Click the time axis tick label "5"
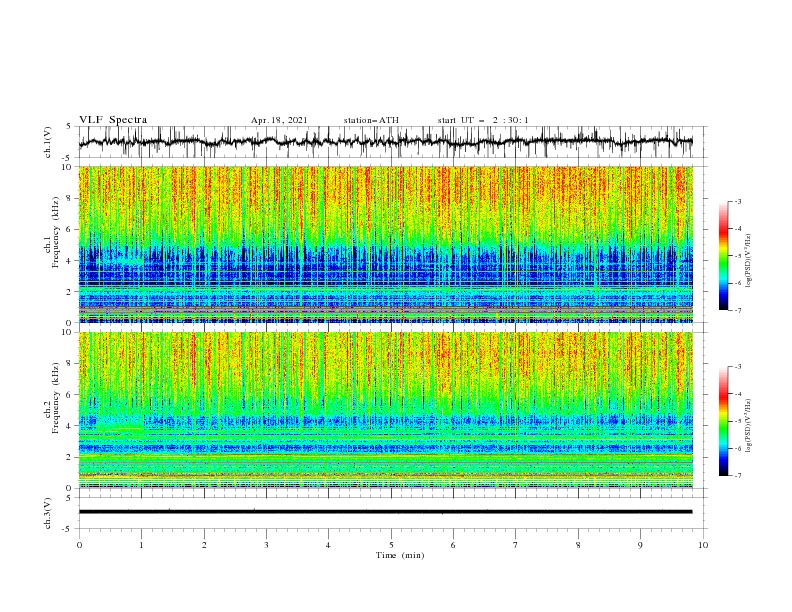This screenshot has height=612, width=792. coord(391,545)
